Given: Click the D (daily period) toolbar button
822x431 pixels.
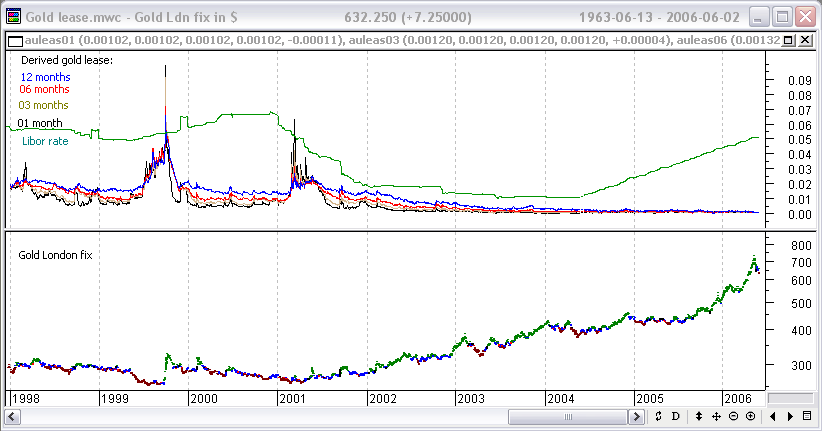Looking at the screenshot, I should click(676, 416).
